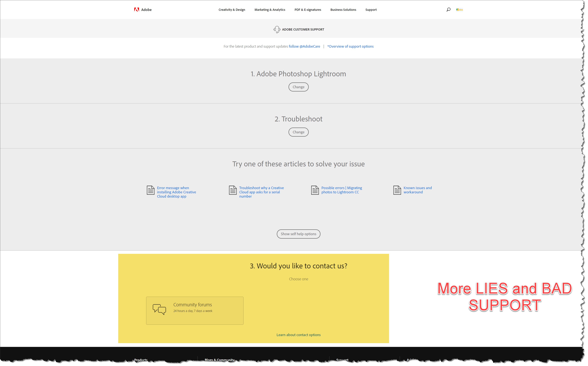Viewport: 588px width, 366px height.
Task: Click the ADOBE CUSTOMER SUPPORT heading
Action: (x=303, y=29)
